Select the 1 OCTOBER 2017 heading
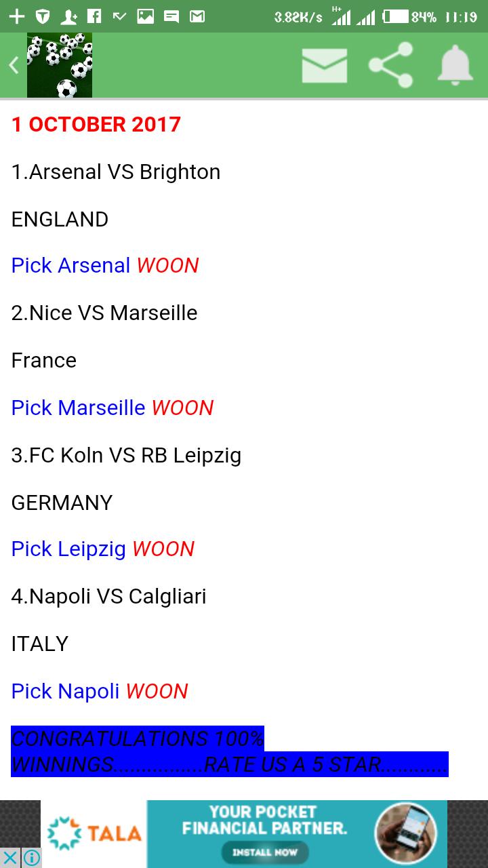This screenshot has height=868, width=488. 96,125
